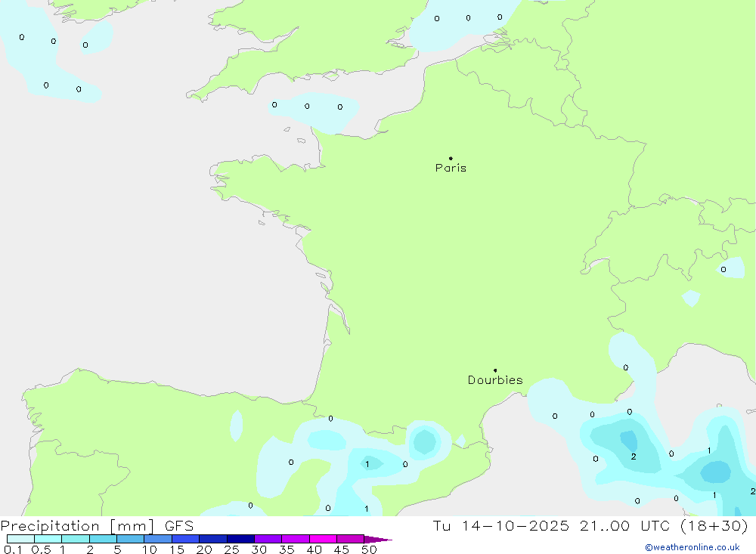Click the '30' legend scale value

(x=259, y=549)
